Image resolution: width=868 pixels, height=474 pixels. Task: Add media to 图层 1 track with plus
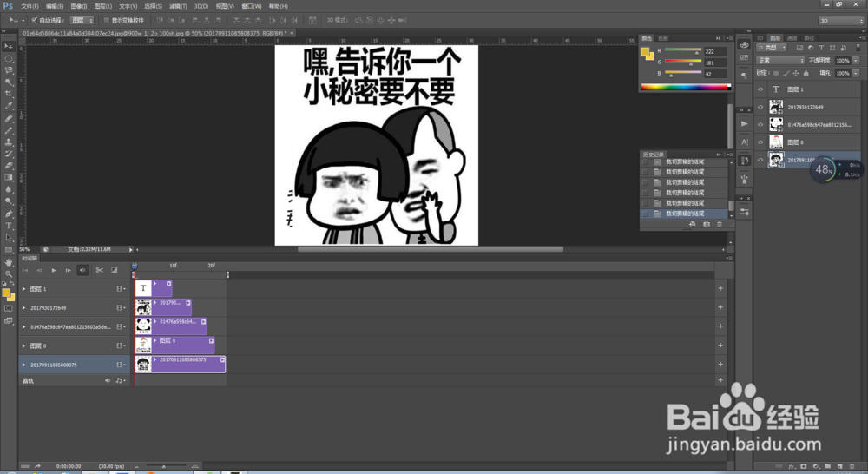720,288
